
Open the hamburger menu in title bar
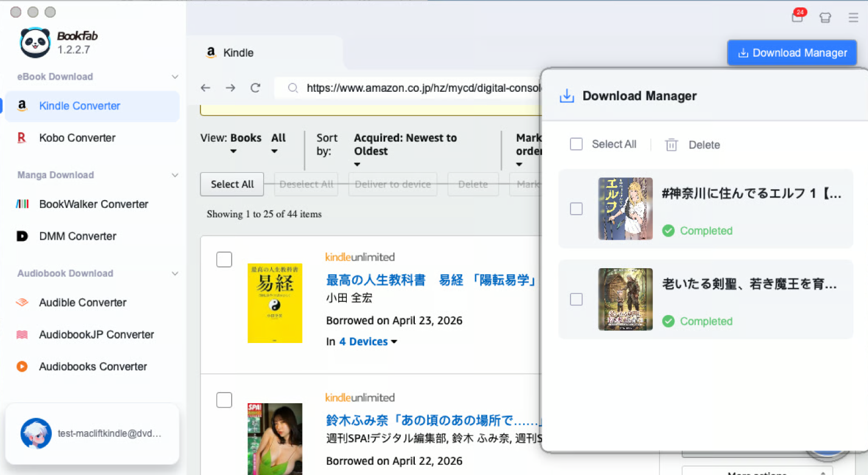(x=853, y=18)
